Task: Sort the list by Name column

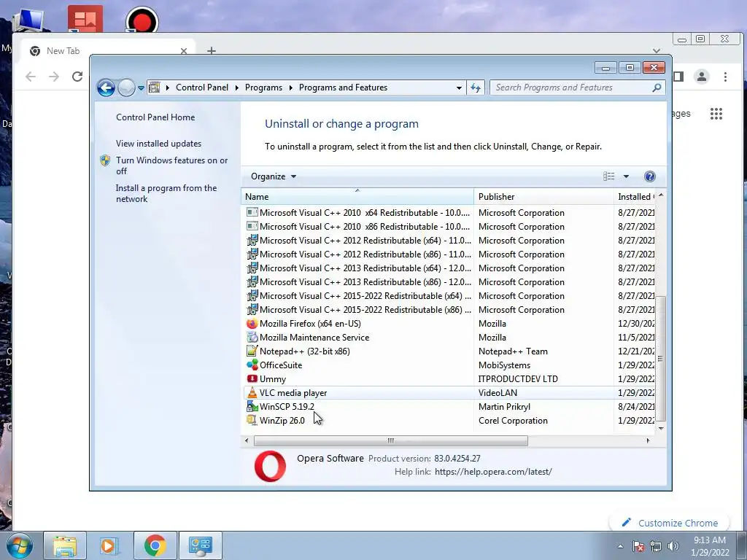Action: pyautogui.click(x=357, y=197)
